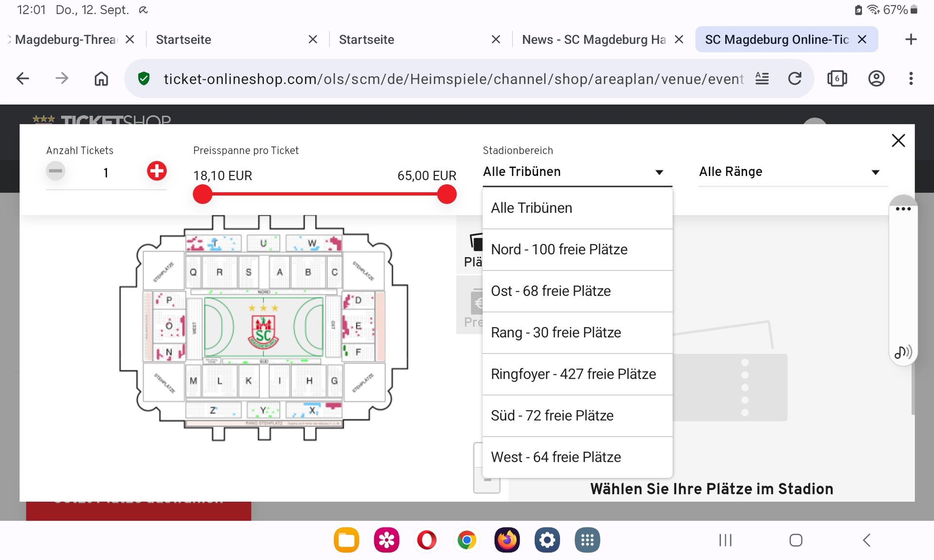Screen dimensions: 934x560
Task: Open the three-dot browser menu
Action: coord(911,79)
